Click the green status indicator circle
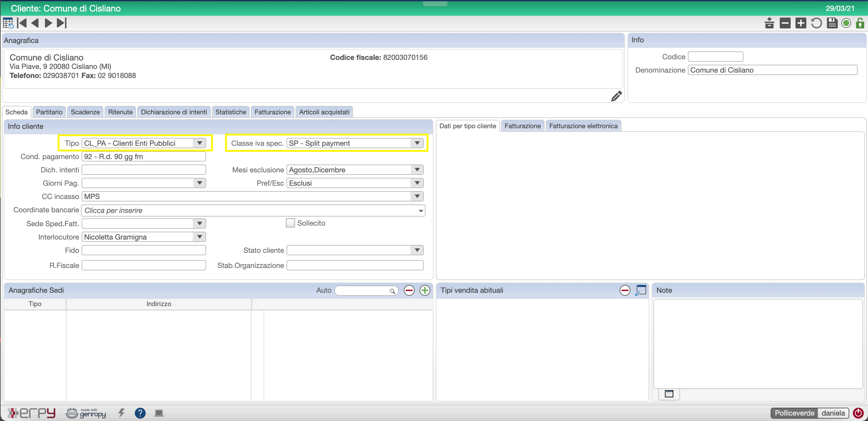Viewport: 868px width, 421px height. (x=846, y=23)
